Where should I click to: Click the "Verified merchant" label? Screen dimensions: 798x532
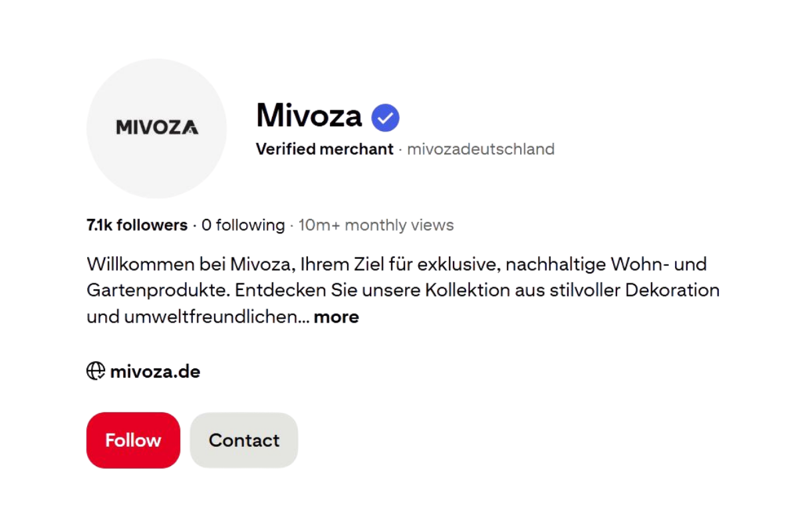coord(325,149)
